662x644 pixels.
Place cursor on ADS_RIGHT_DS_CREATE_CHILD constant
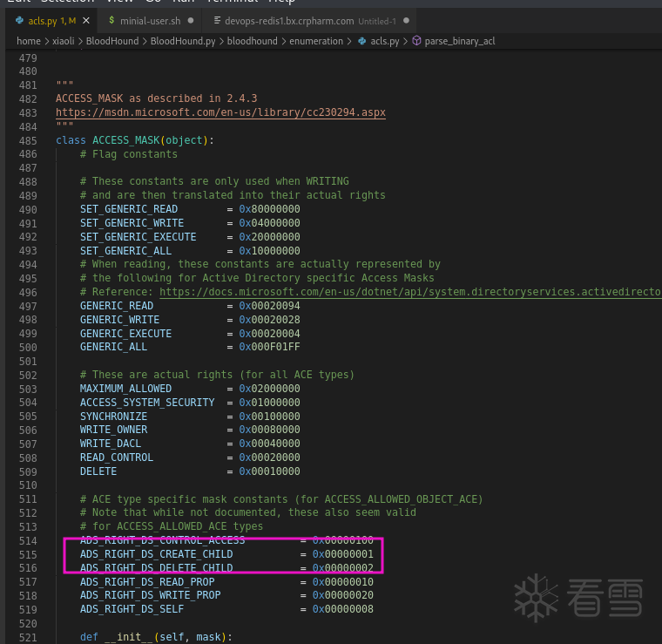(x=156, y=554)
